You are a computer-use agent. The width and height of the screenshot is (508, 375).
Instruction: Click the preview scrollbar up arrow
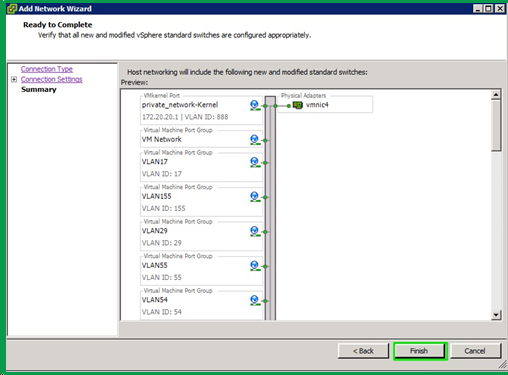pos(496,95)
